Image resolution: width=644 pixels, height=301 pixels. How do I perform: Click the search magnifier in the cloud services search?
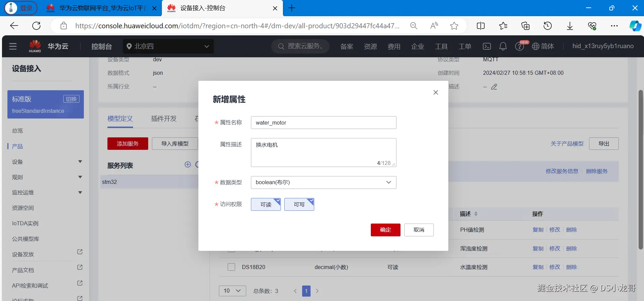(x=281, y=46)
